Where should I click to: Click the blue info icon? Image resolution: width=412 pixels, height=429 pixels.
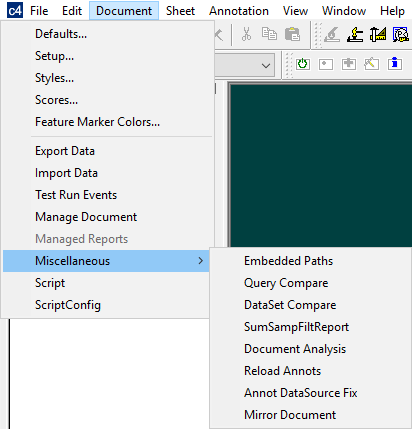coord(395,64)
